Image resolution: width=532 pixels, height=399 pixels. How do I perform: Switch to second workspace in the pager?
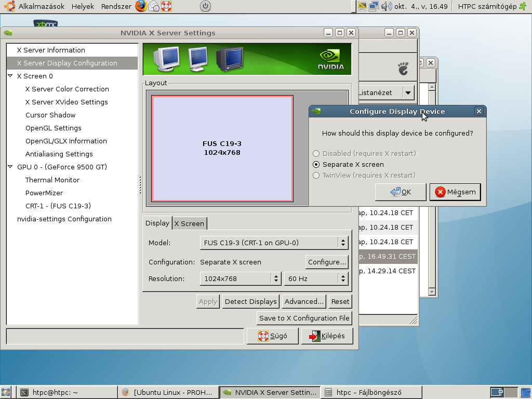click(511, 393)
